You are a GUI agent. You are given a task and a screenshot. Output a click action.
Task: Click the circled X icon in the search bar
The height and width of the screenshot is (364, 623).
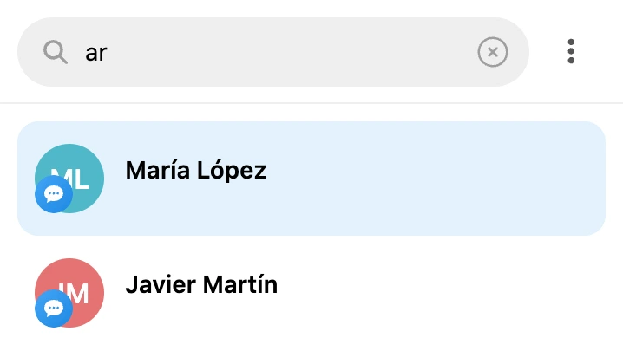[x=492, y=52]
